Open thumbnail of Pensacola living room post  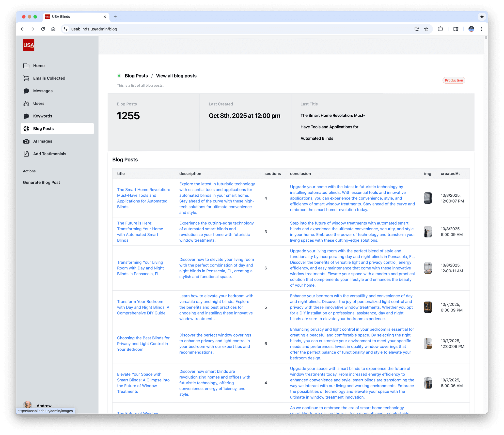pos(428,268)
